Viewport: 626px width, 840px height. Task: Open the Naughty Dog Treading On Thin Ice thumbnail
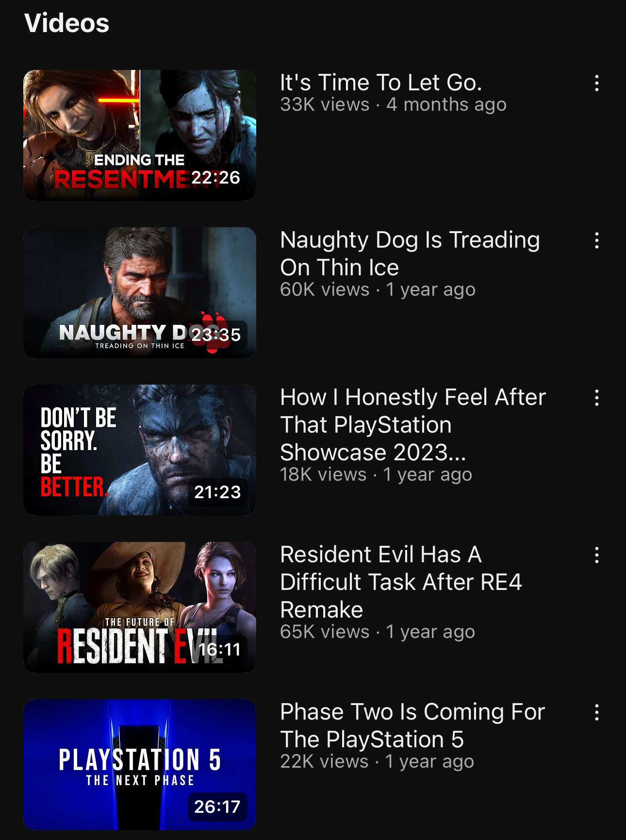[140, 293]
